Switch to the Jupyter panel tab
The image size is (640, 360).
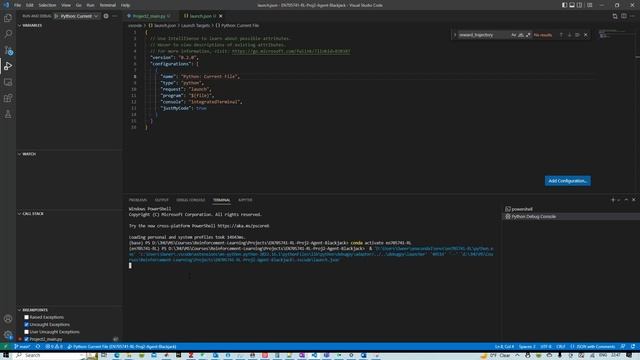pos(245,200)
